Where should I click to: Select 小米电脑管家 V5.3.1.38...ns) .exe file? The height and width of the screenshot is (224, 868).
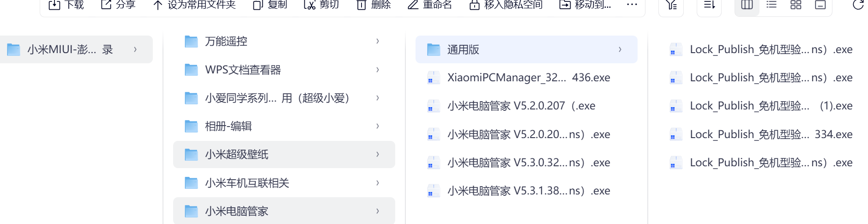point(526,191)
